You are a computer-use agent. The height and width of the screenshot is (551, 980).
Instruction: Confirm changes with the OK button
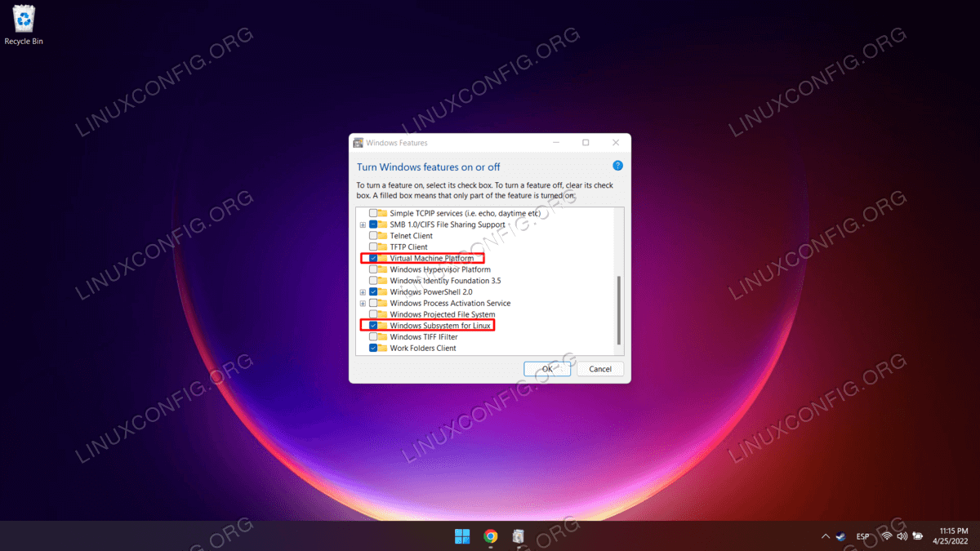(547, 369)
